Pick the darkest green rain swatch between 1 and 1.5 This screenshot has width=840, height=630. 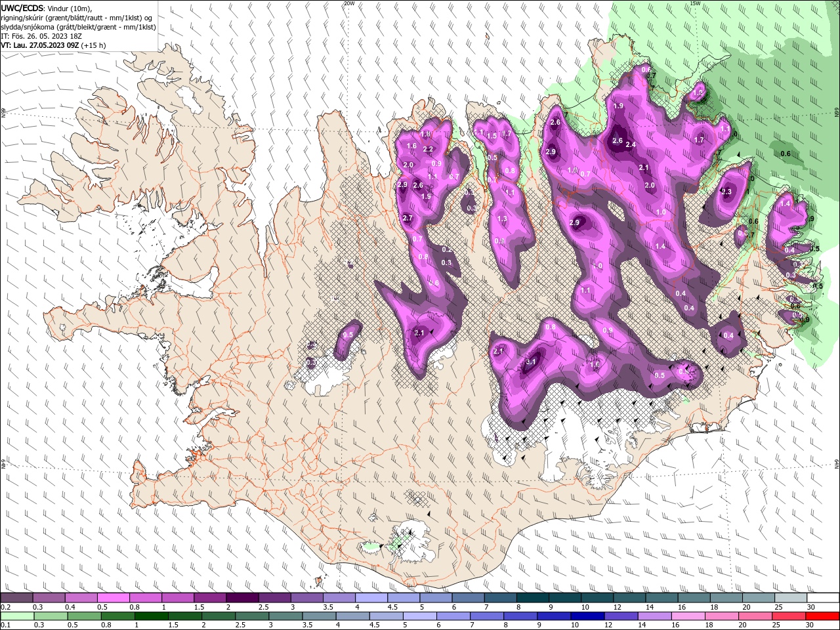coord(151,616)
